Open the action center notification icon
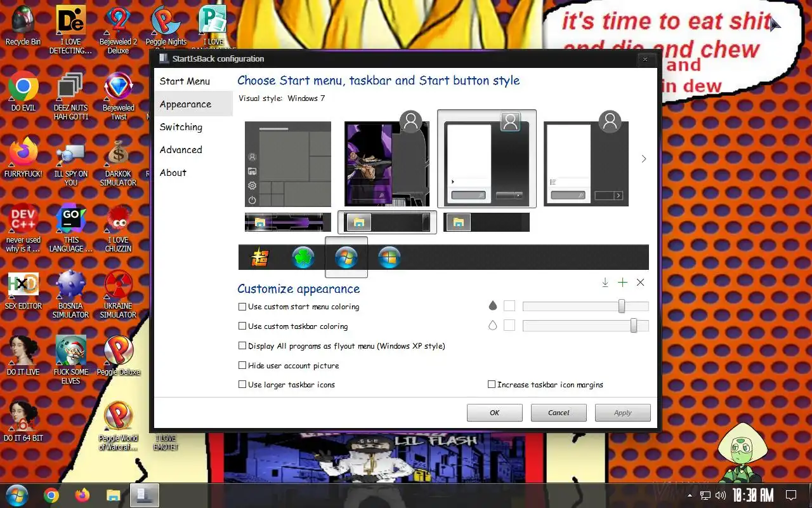This screenshot has width=812, height=508. (791, 495)
